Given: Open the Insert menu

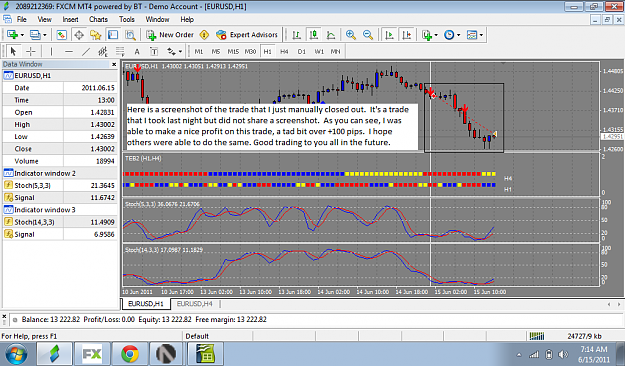Looking at the screenshot, I should point(70,19).
